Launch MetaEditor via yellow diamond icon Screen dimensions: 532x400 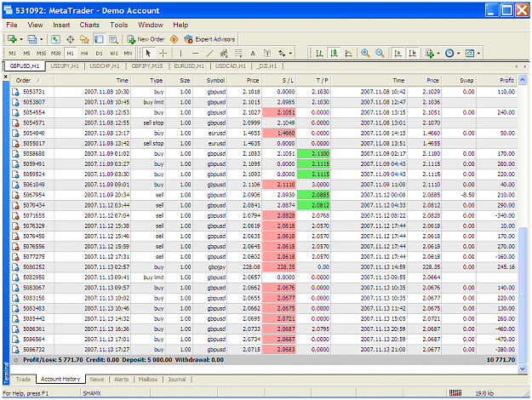[x=174, y=39]
